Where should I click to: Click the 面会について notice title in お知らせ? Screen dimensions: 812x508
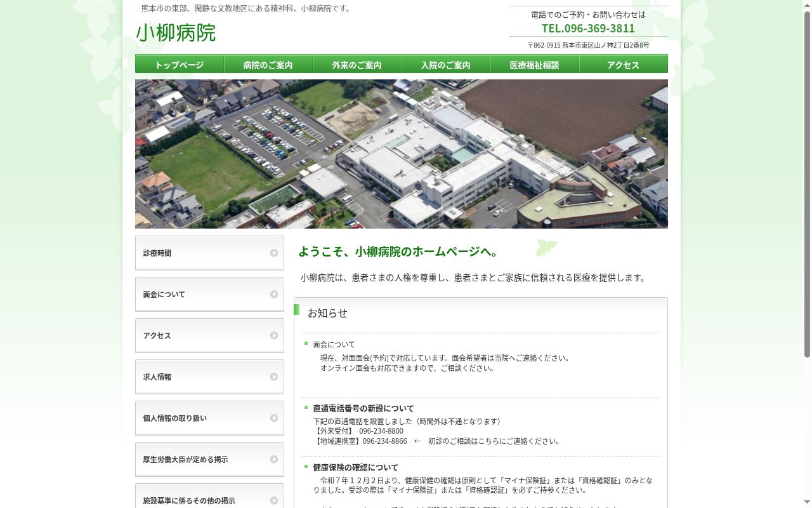coord(334,345)
